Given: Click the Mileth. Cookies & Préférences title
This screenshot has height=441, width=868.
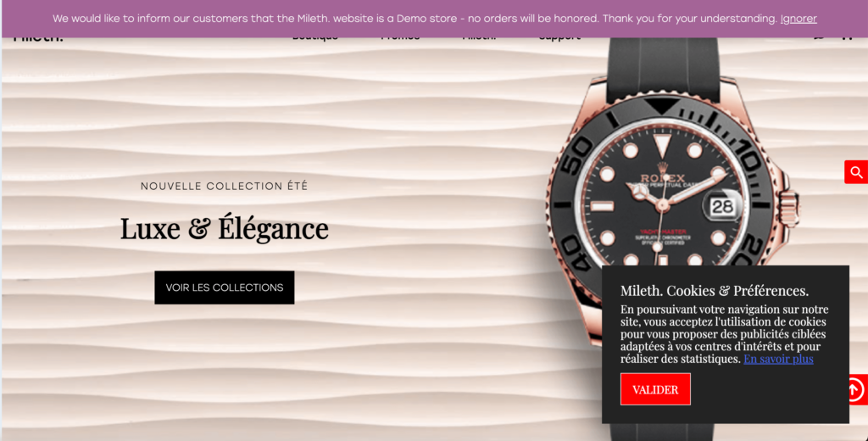Looking at the screenshot, I should pyautogui.click(x=715, y=290).
